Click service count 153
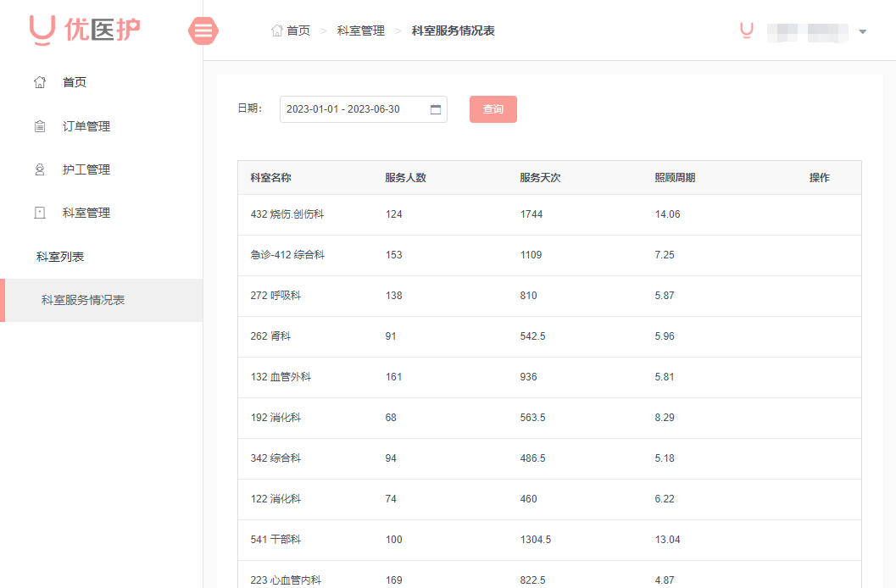This screenshot has height=588, width=896. point(393,255)
